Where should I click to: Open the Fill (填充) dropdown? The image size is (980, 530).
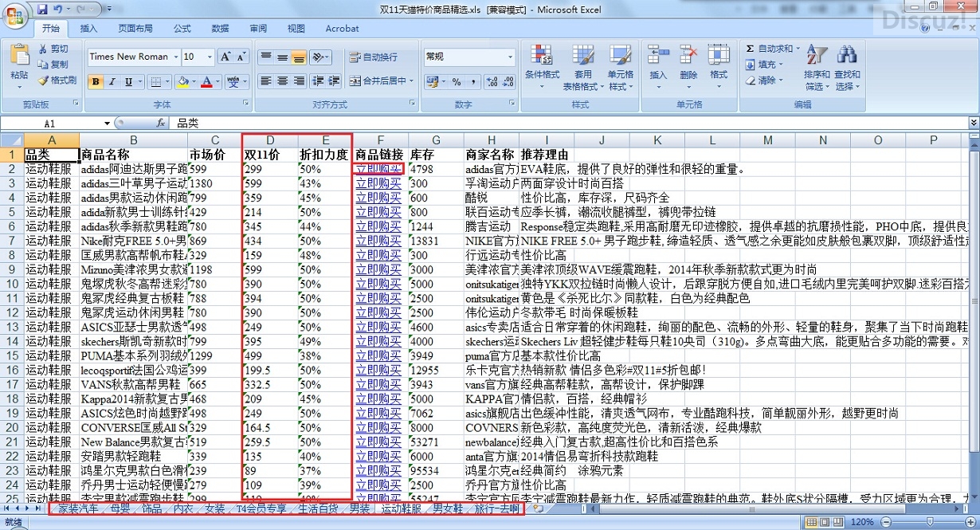(766, 65)
